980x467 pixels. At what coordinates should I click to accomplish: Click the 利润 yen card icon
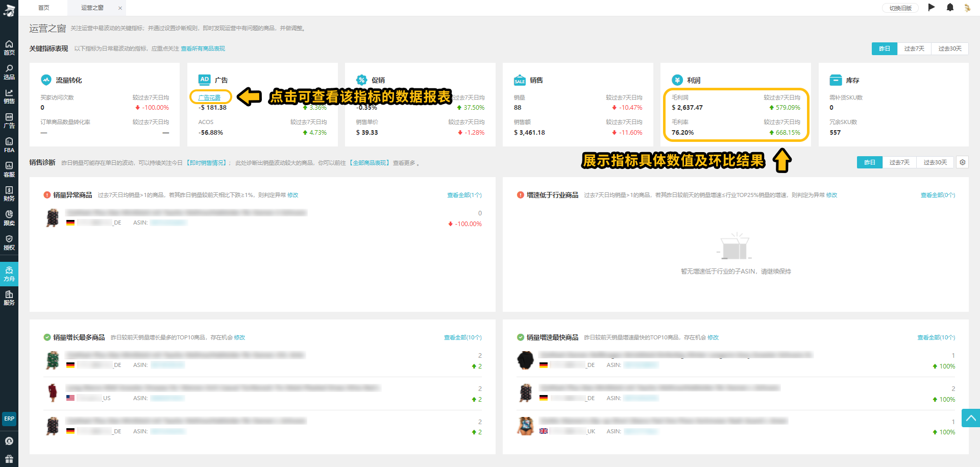677,80
